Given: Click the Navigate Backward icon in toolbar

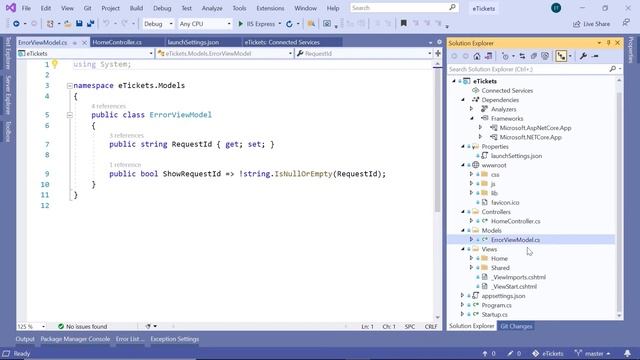Looking at the screenshot, I should [x=16, y=24].
